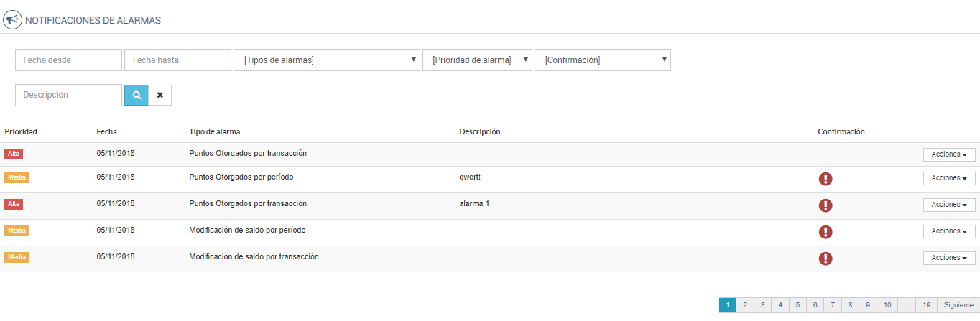Viewport: 980px width, 321px height.
Task: Click the Alta priority badge in first row
Action: pos(14,154)
